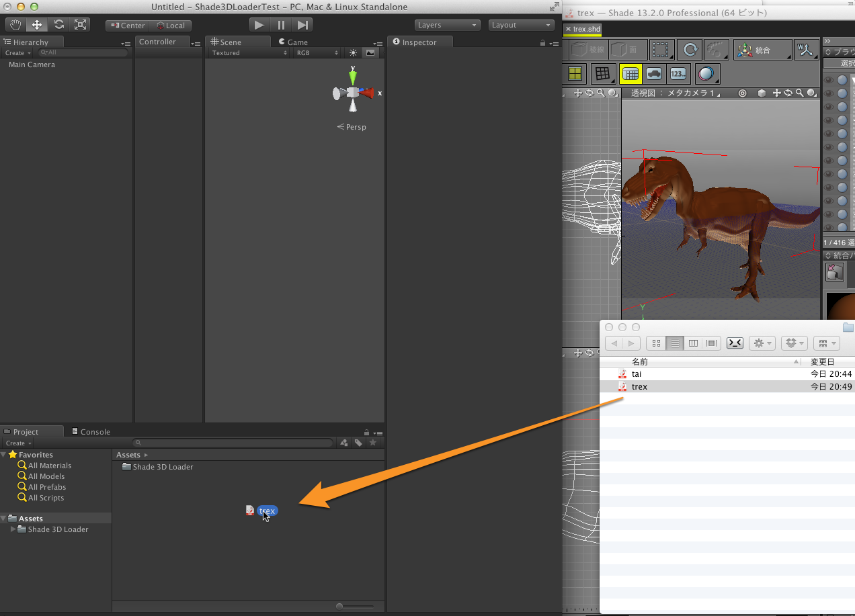
Task: Collapse the Assets tree node
Action: [x=4, y=519]
